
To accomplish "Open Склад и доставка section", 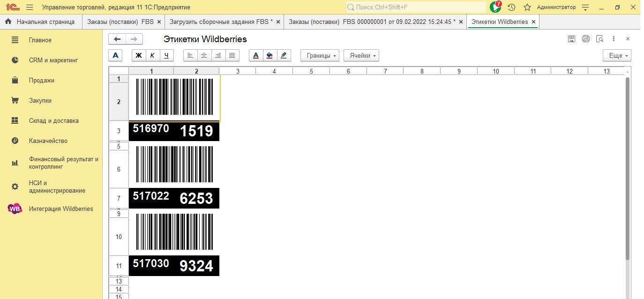I will click(x=51, y=121).
